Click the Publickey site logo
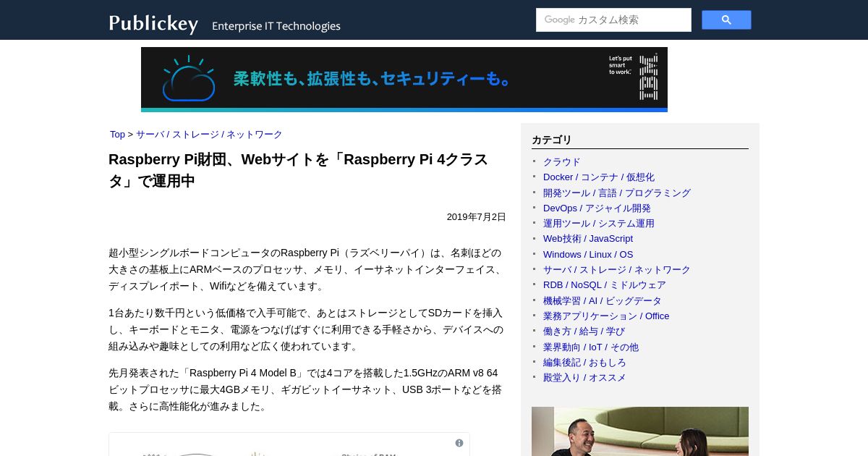Screen dimensions: 868x456 point(154,23)
